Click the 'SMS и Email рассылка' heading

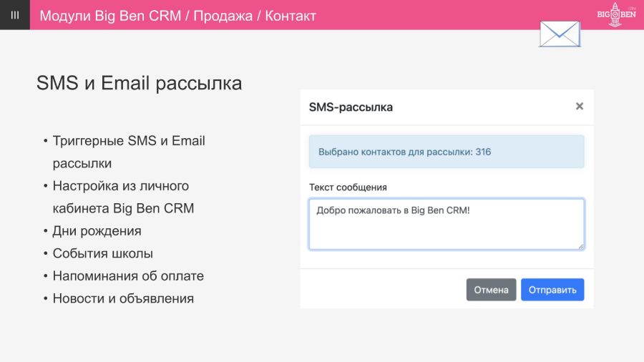(x=140, y=83)
